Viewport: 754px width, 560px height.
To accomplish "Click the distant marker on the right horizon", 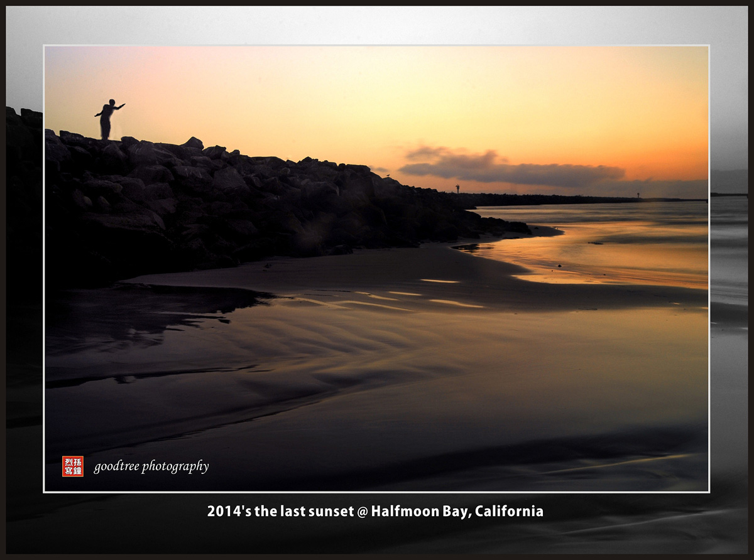I will coord(638,195).
